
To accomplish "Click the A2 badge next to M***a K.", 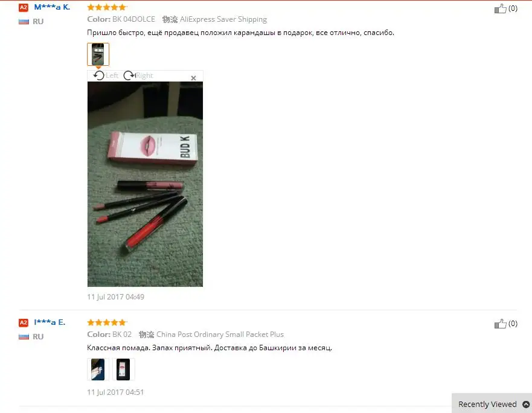I will click(24, 7).
